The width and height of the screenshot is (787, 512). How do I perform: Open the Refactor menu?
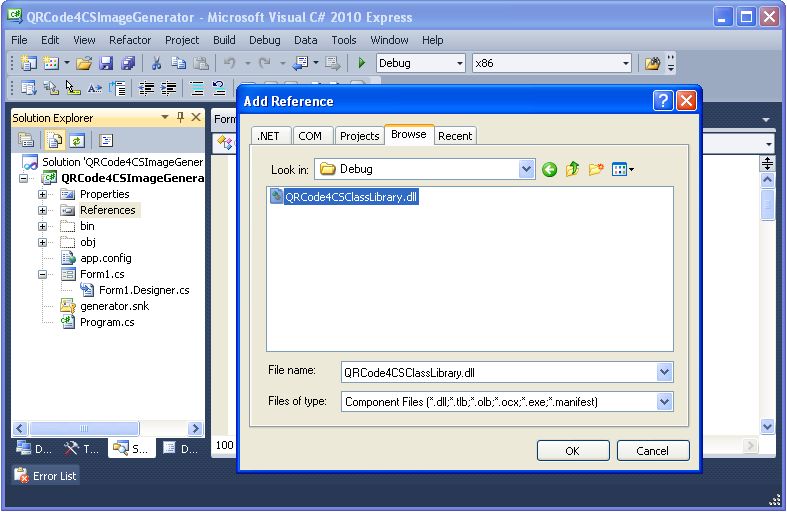130,40
